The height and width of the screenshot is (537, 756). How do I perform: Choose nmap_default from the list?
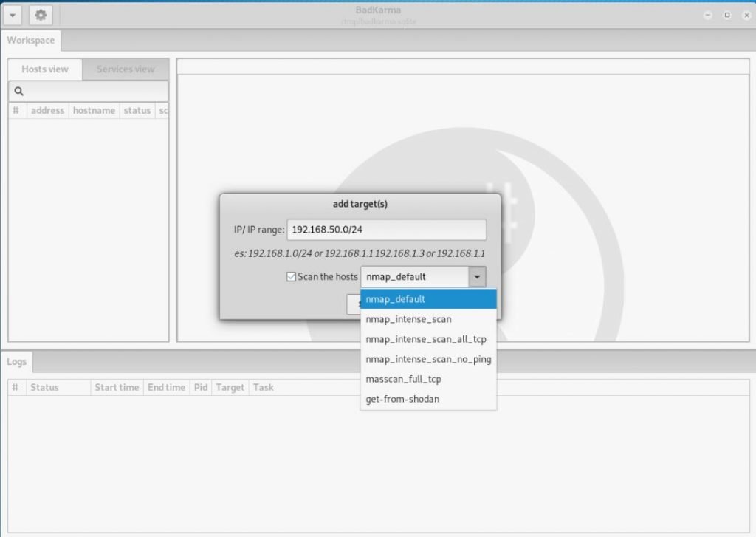428,299
